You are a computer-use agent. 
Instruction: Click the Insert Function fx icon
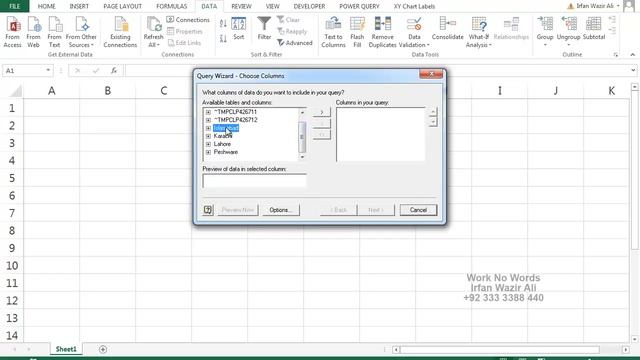[x=114, y=71]
